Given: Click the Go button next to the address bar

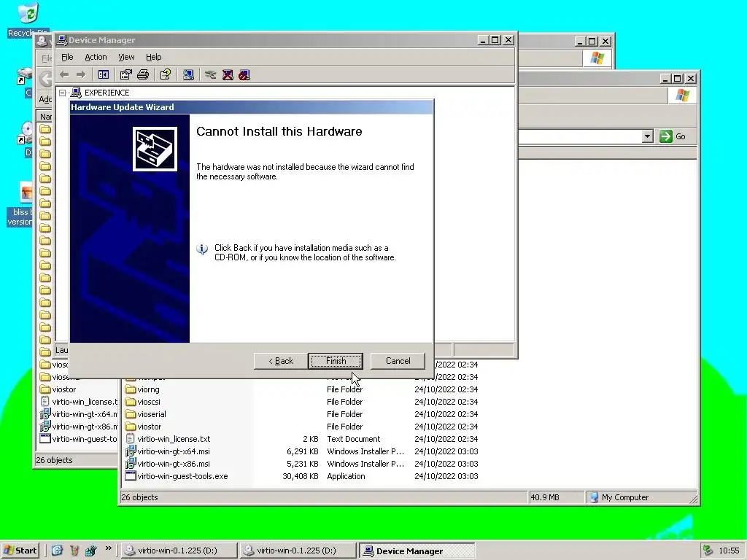Looking at the screenshot, I should (673, 136).
